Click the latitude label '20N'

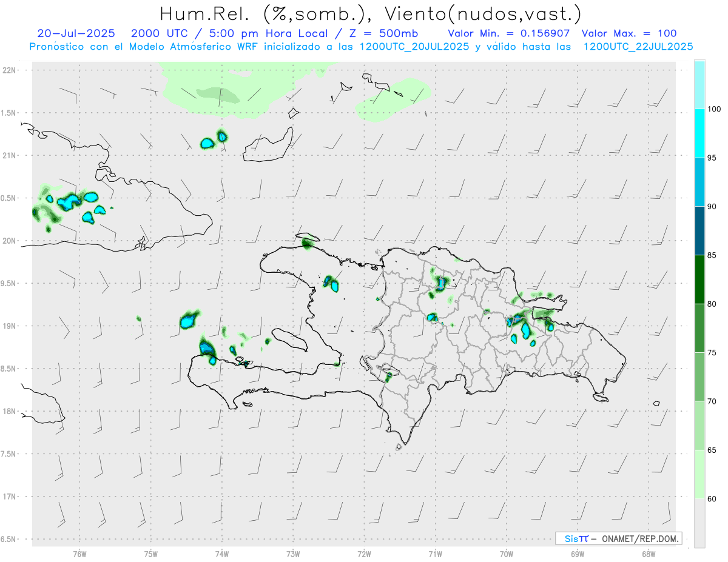click(x=10, y=241)
